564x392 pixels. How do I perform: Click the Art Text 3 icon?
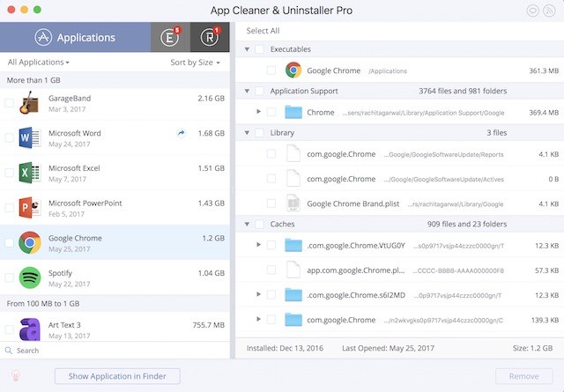30,329
